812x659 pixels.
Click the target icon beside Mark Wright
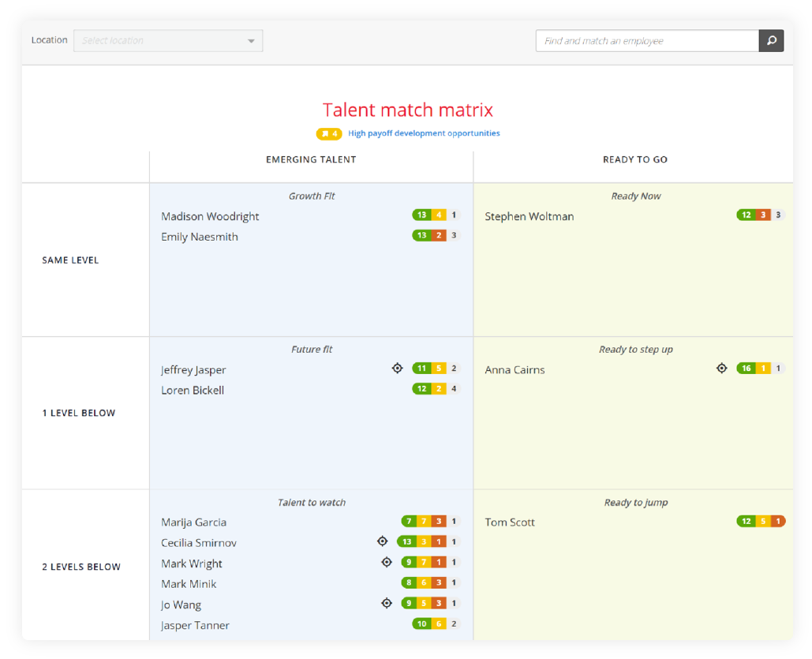coord(387,562)
